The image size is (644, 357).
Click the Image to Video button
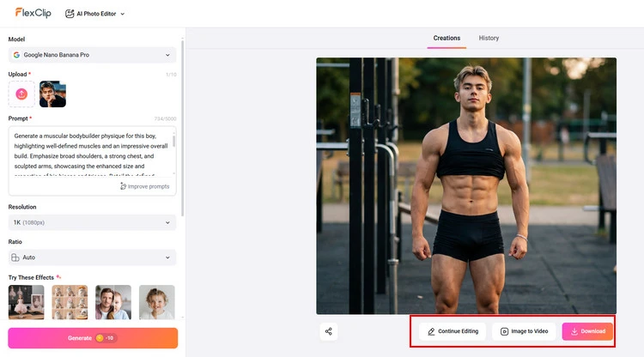524,331
